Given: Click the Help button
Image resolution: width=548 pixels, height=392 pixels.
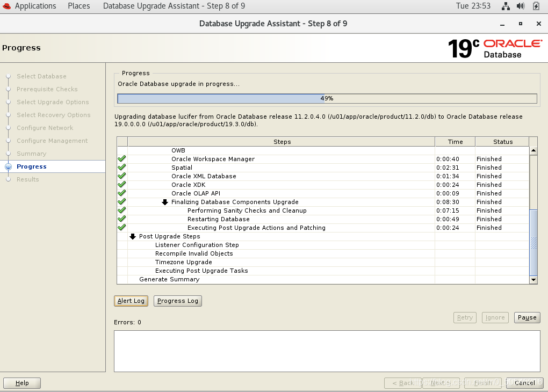Looking at the screenshot, I should coord(22,383).
